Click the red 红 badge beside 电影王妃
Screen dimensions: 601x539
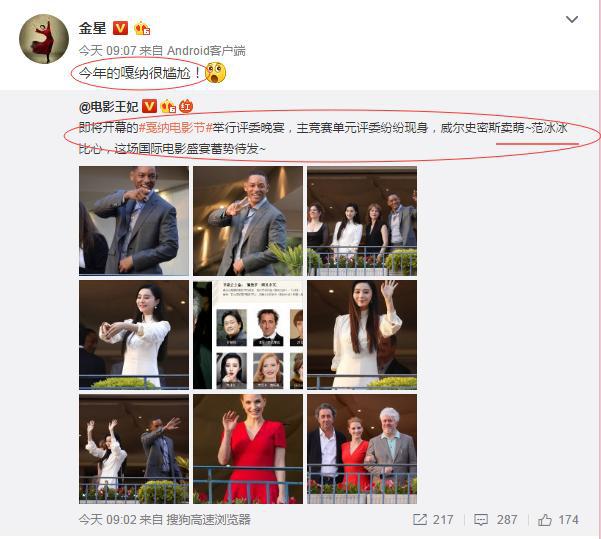[186, 106]
